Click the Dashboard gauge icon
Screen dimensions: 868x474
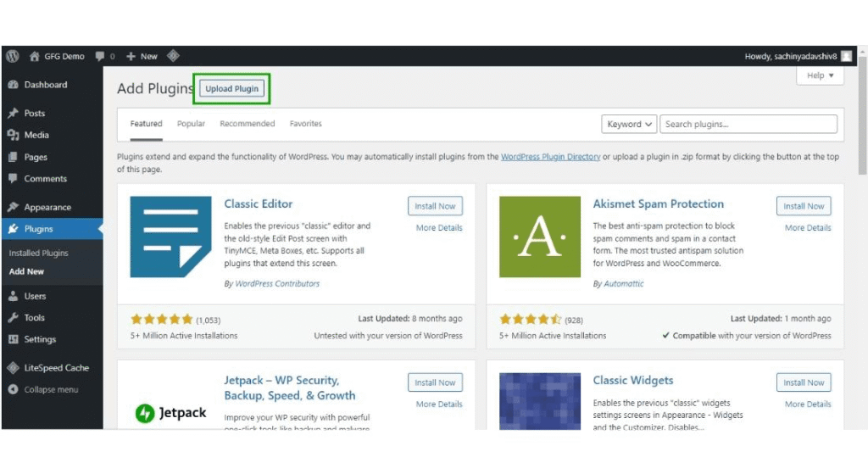[x=14, y=85]
